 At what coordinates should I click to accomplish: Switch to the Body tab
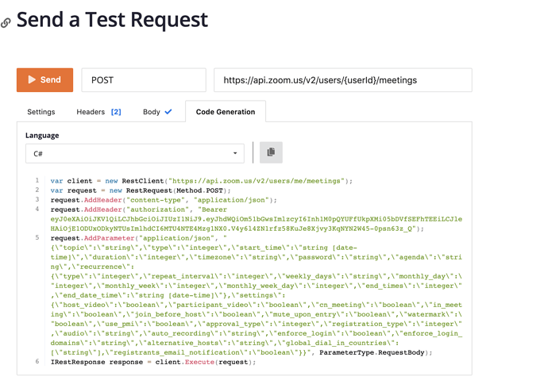[152, 112]
